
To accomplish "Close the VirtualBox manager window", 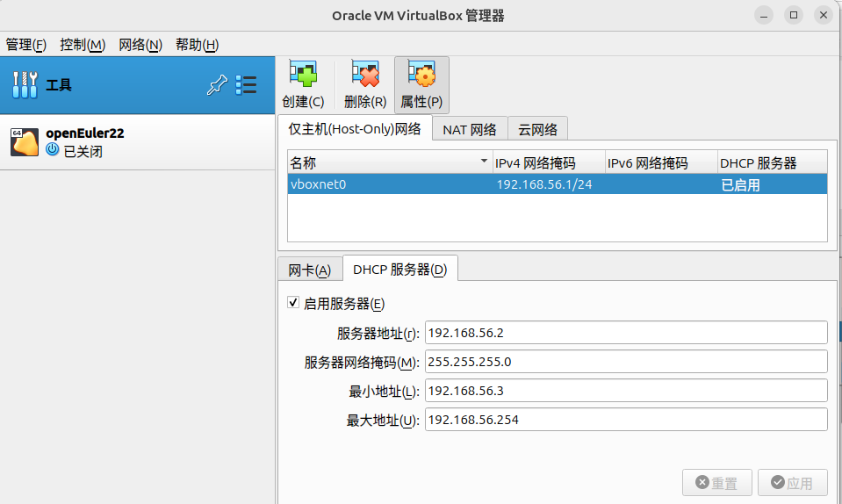I will [824, 15].
